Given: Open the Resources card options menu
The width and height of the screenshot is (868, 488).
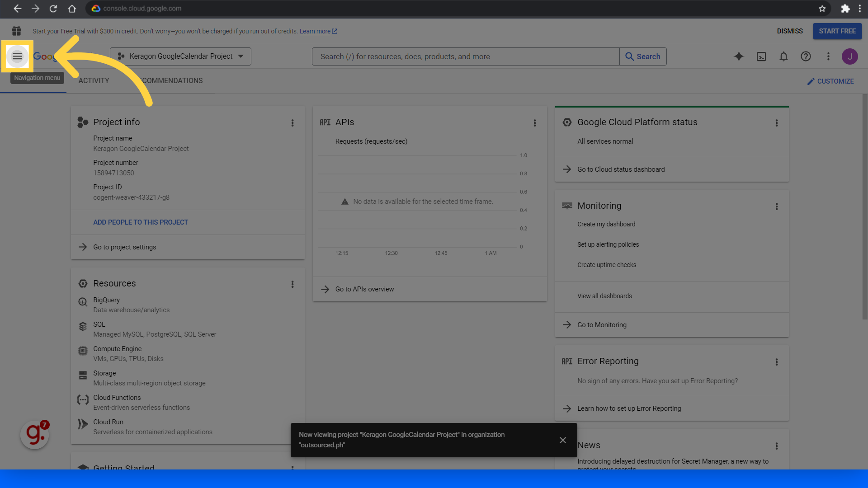Looking at the screenshot, I should [292, 284].
